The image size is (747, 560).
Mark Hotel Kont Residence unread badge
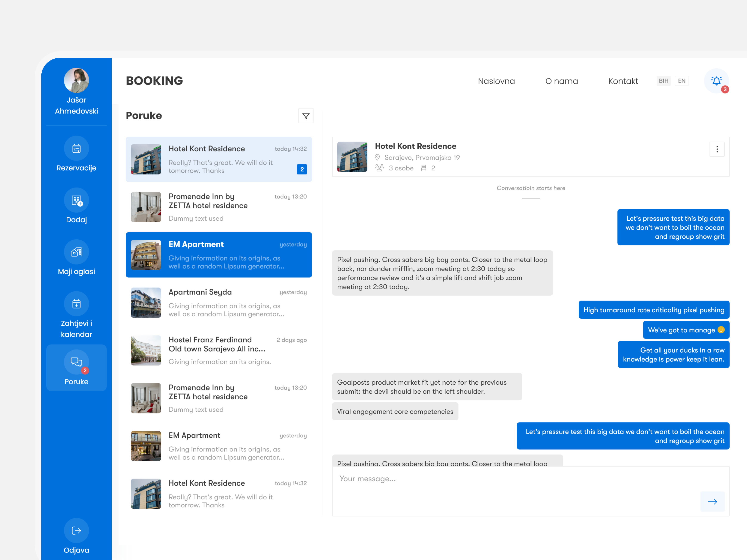[x=302, y=169]
